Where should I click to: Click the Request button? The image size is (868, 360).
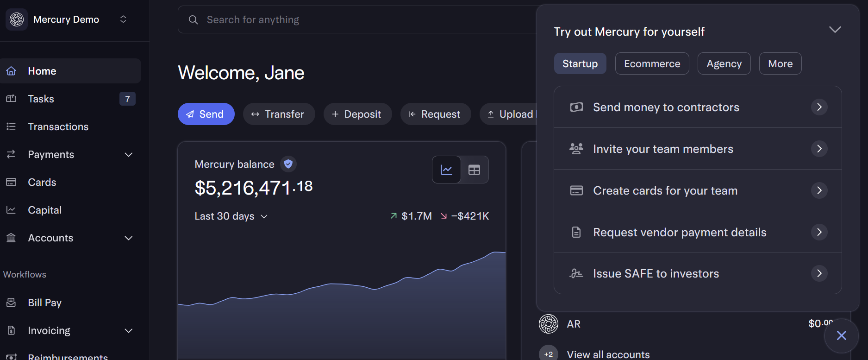tap(436, 114)
